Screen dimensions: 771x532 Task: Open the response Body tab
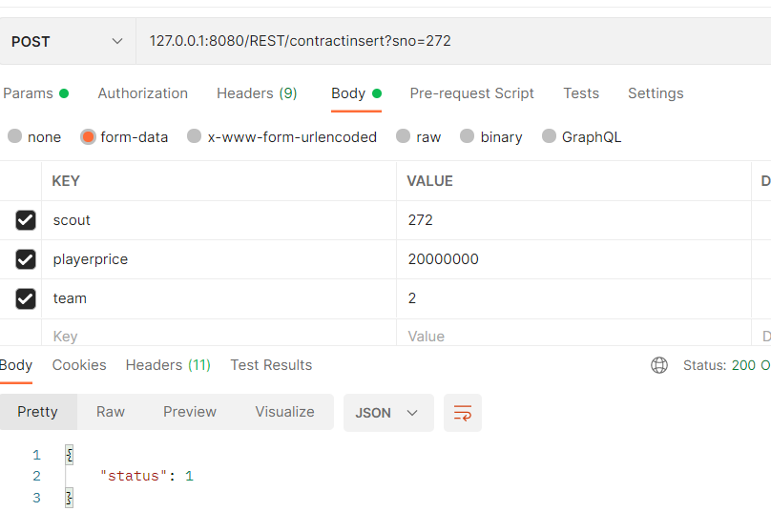coord(15,365)
